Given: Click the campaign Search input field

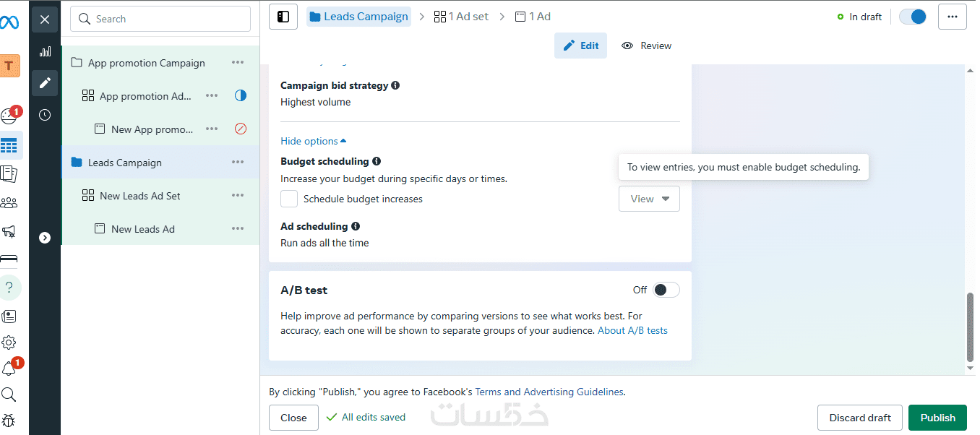Looking at the screenshot, I should 160,19.
